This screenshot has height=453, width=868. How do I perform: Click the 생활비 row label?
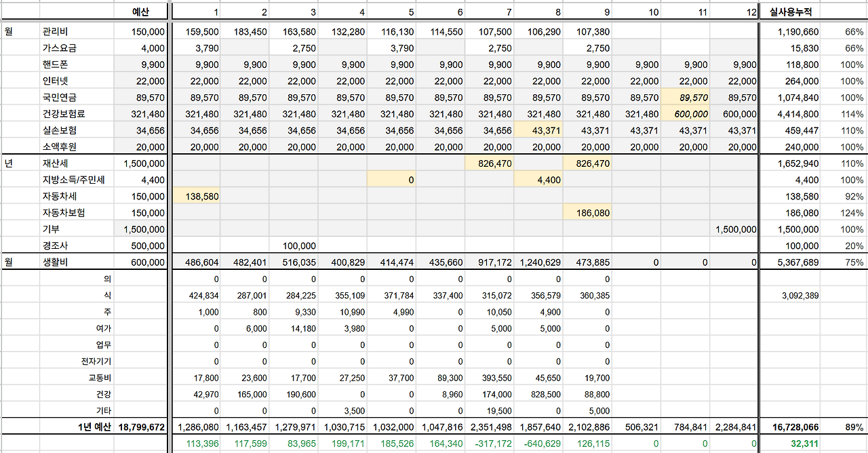click(54, 262)
